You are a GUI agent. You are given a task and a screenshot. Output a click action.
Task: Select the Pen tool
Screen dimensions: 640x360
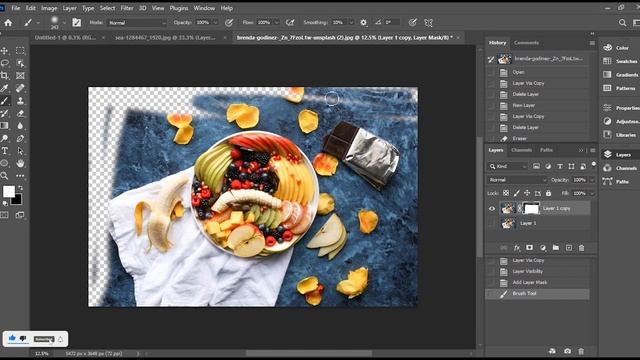click(20, 138)
